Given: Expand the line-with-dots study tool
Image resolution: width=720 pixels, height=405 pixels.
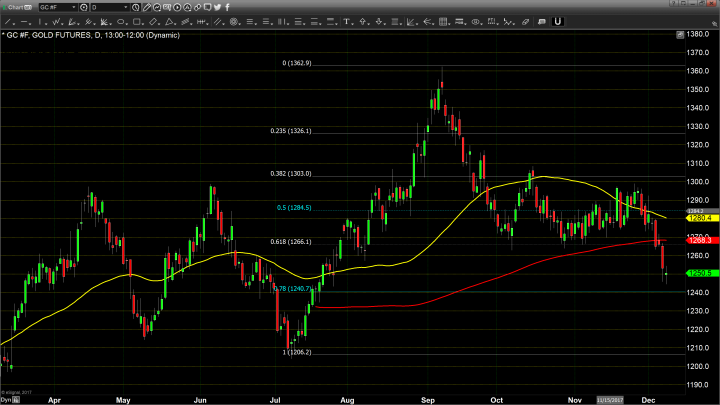Looking at the screenshot, I should click(508, 22).
